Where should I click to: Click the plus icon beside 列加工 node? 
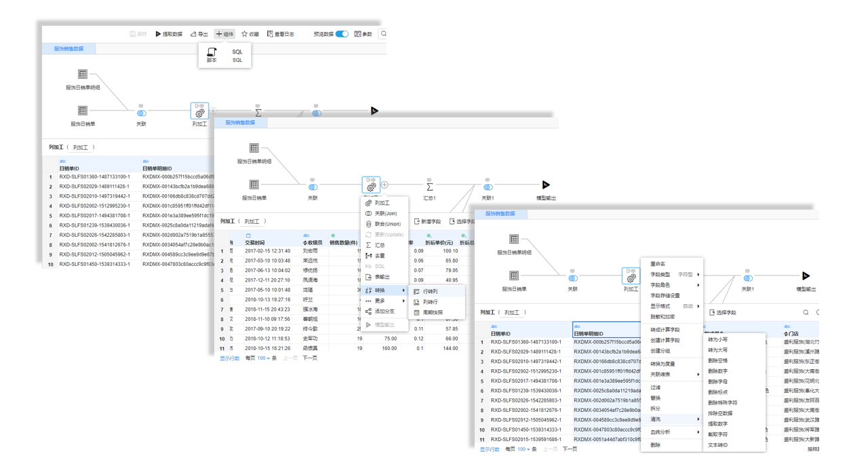[384, 185]
